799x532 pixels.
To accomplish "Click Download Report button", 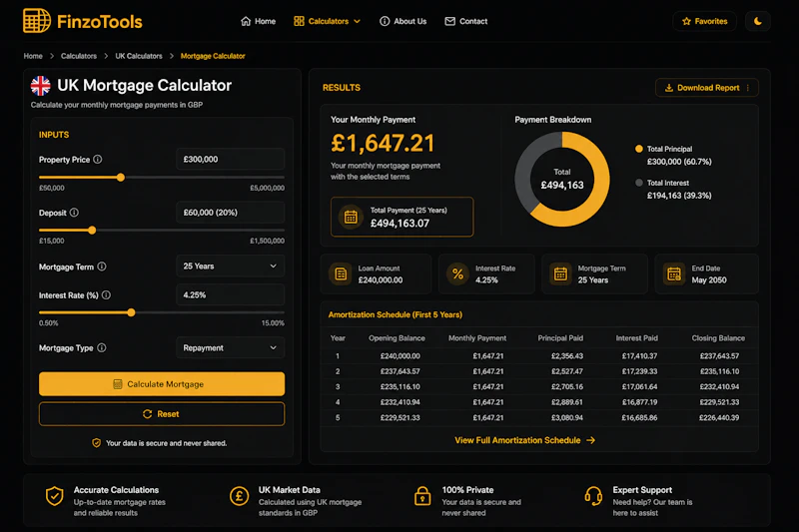I will coord(707,88).
